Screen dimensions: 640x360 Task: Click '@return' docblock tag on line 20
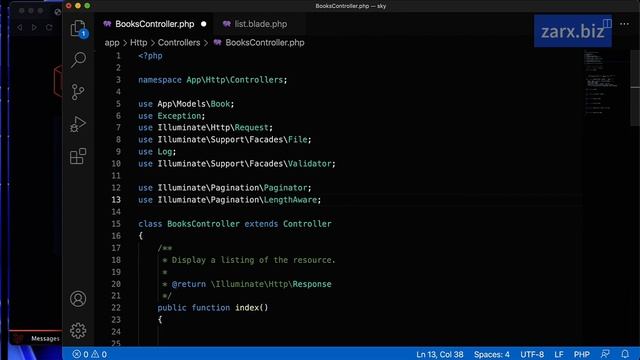189,284
